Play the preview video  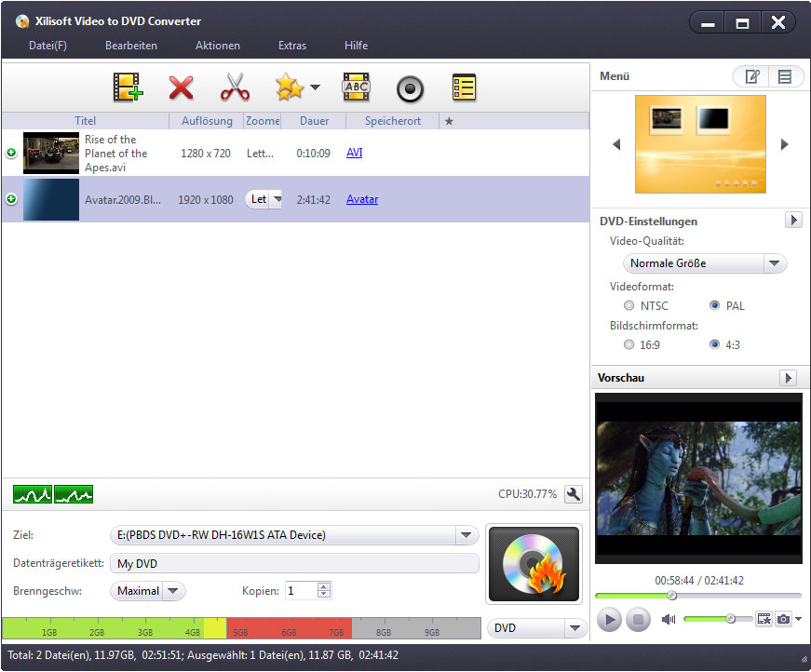coord(609,619)
